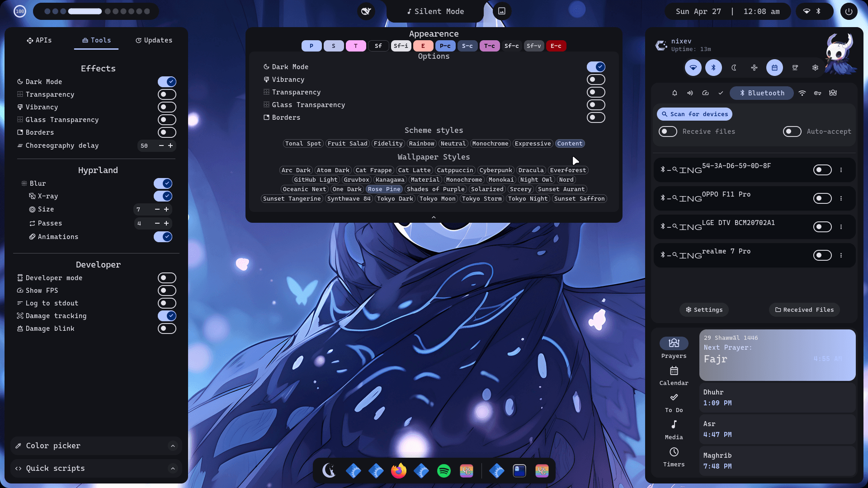Select the pink T color swatch
868x488 pixels.
[x=356, y=46]
